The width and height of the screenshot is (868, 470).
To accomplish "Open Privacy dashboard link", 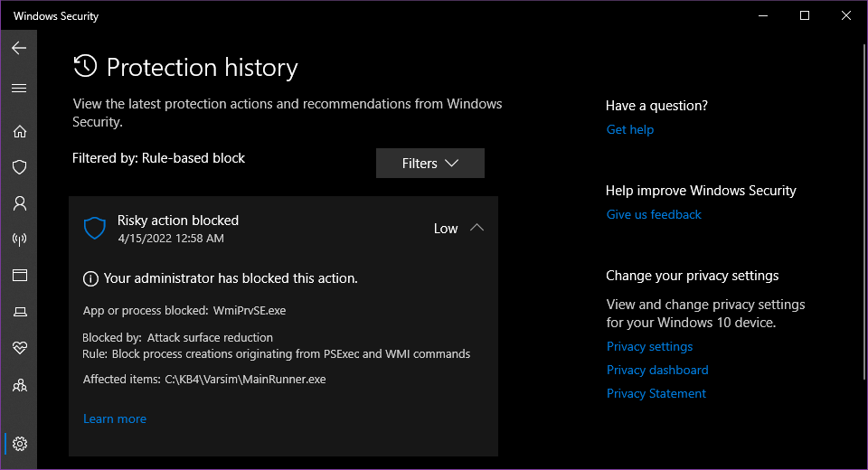I will coord(657,370).
